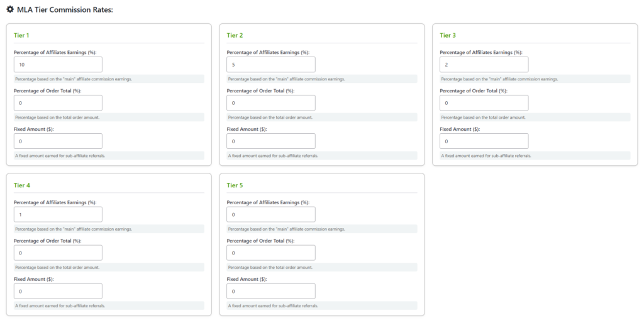Focus Tier 3 Percentage of Order Total box
The image size is (644, 323).
(x=484, y=103)
